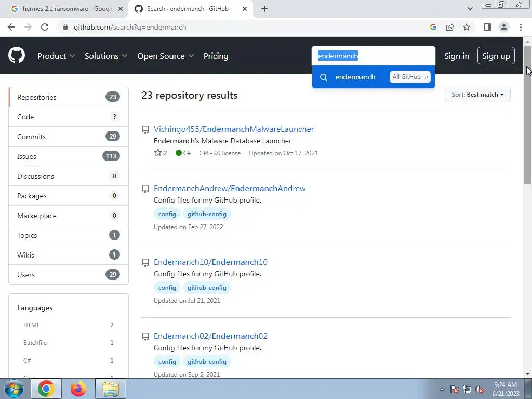Open Chrome three-dot menu

coord(521,27)
